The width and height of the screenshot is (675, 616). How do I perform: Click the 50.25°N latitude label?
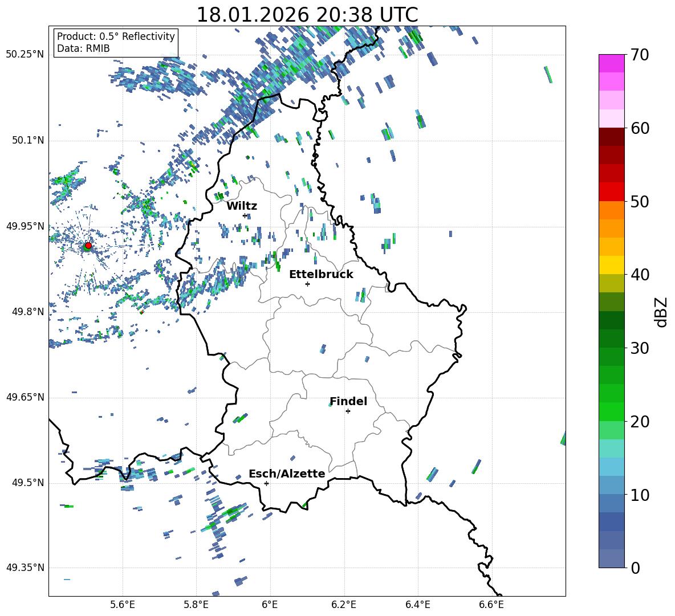25,55
